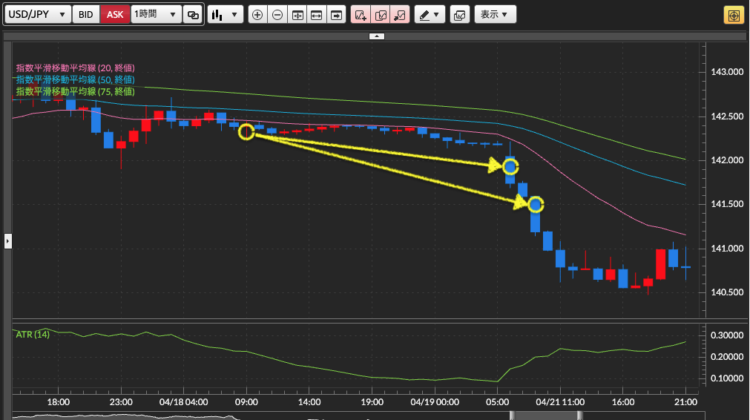This screenshot has height=420, width=750.
Task: Click the orange target icon at top right
Action: 733,15
